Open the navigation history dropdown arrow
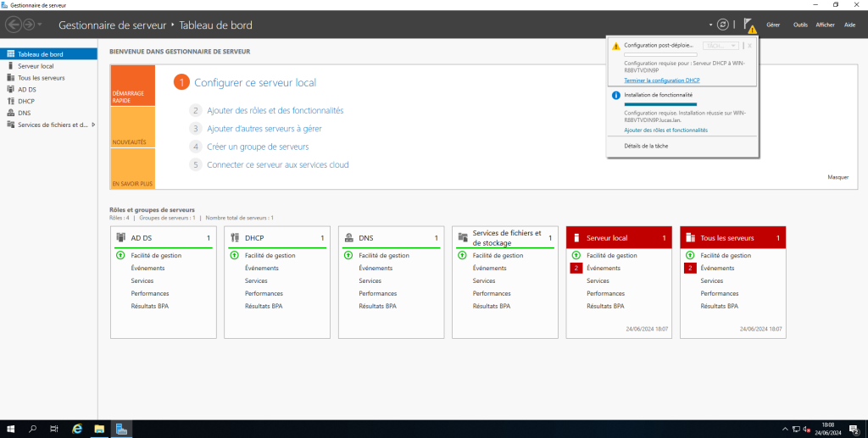Image resolution: width=868 pixels, height=438 pixels. [39, 25]
